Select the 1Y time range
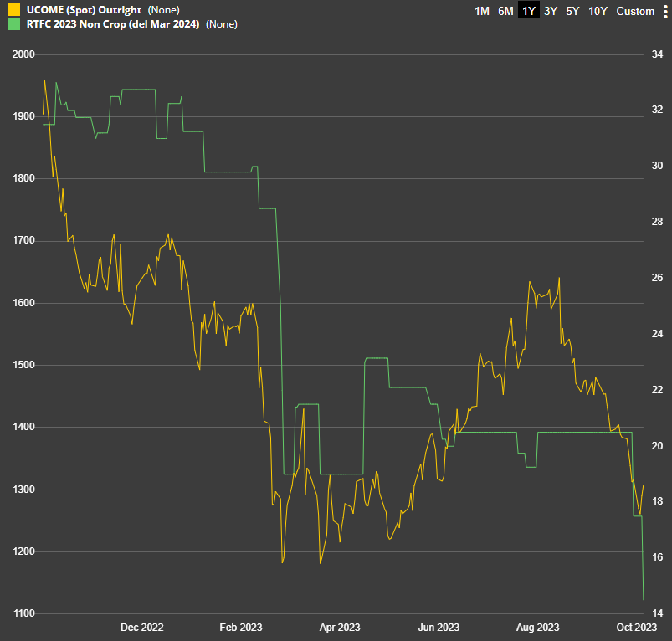 point(529,11)
